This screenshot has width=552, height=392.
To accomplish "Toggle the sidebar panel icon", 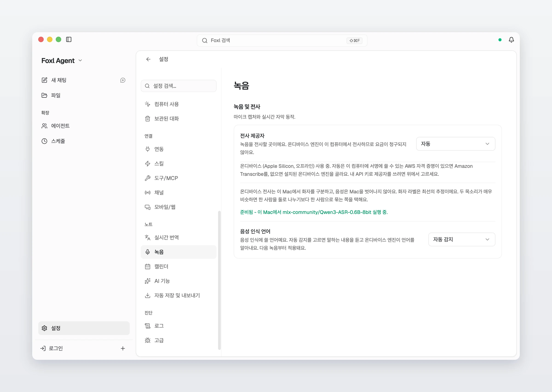I will 69,39.
